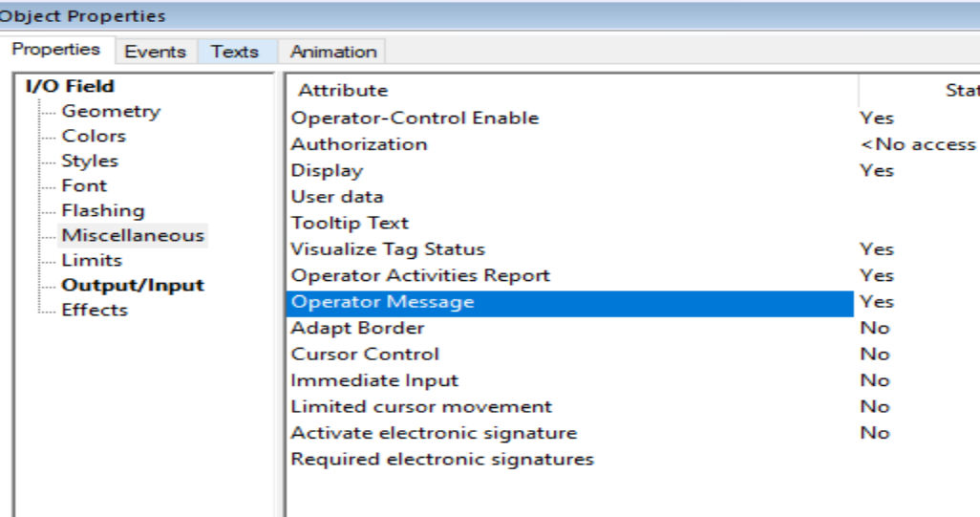Select Geometry in the property tree
The image size is (980, 517).
(x=111, y=111)
